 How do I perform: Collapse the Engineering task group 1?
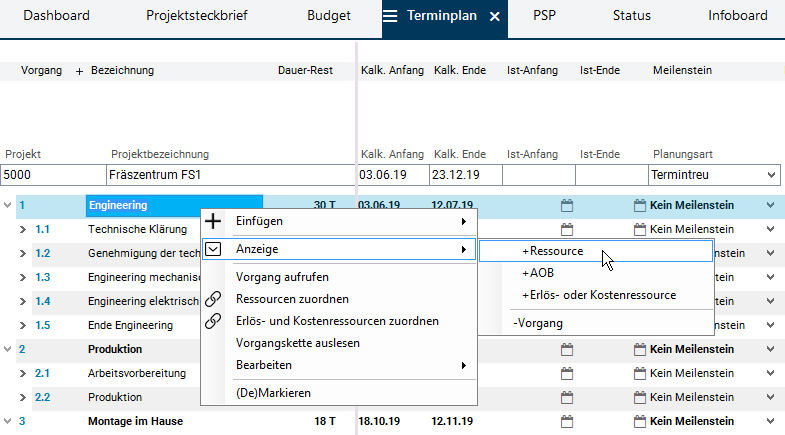[8, 206]
